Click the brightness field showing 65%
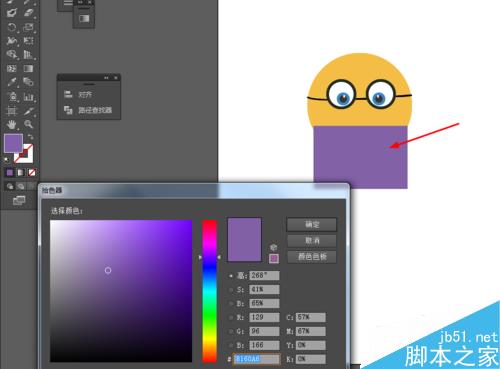 [264, 303]
